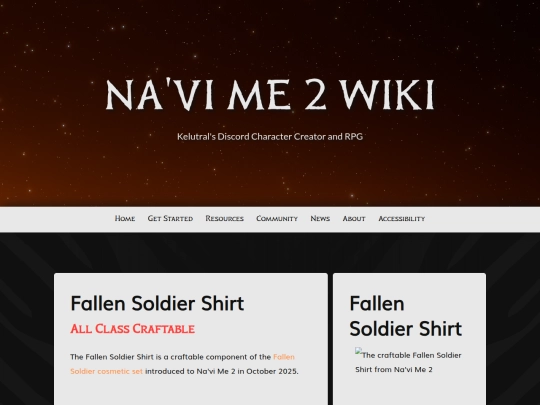The image size is (540, 405).
Task: Click the broken image icon in sidebar
Action: (359, 352)
